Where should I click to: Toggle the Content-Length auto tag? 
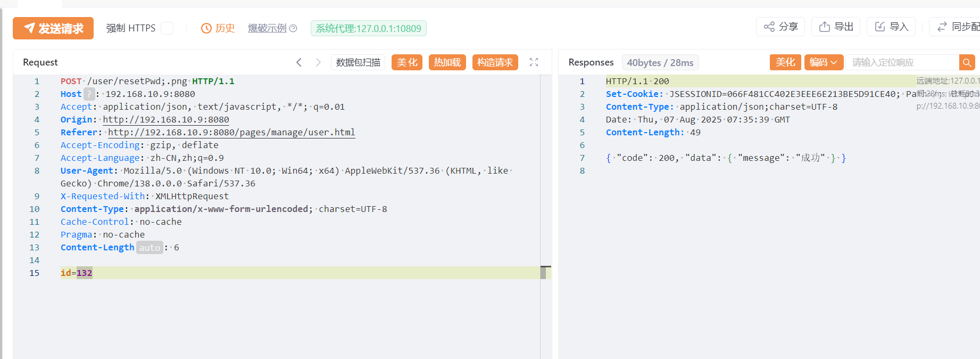coord(150,248)
